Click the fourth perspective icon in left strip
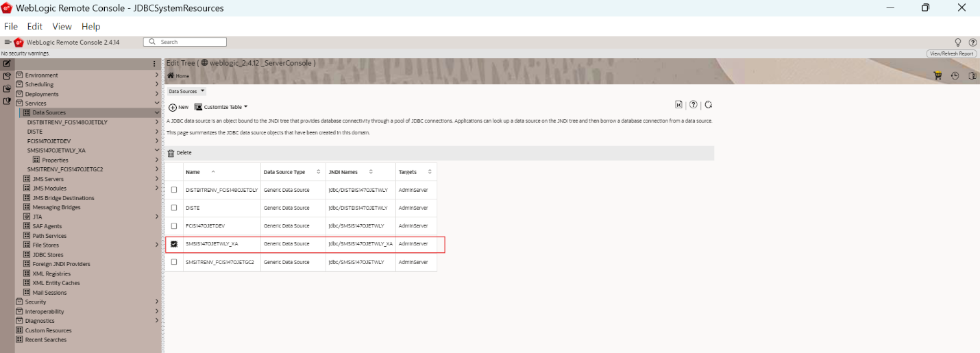980x353 pixels. tap(6, 101)
